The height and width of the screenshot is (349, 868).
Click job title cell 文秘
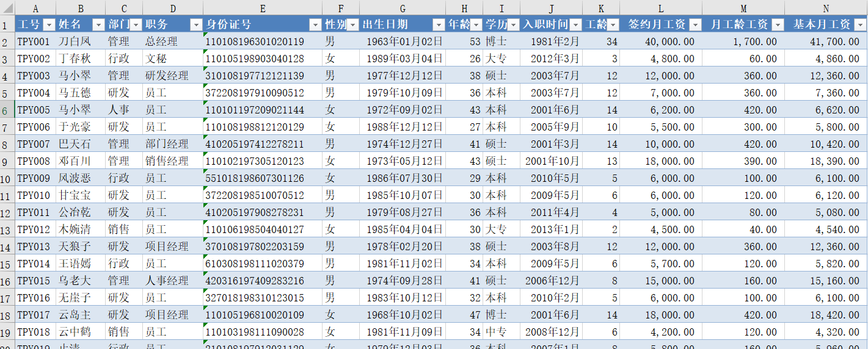[173, 59]
